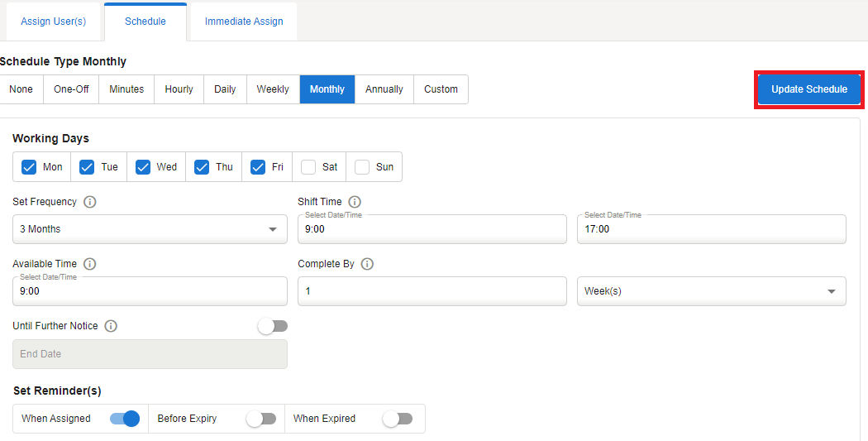
Task: Enable the Until Further Notice toggle
Action: pyautogui.click(x=272, y=327)
